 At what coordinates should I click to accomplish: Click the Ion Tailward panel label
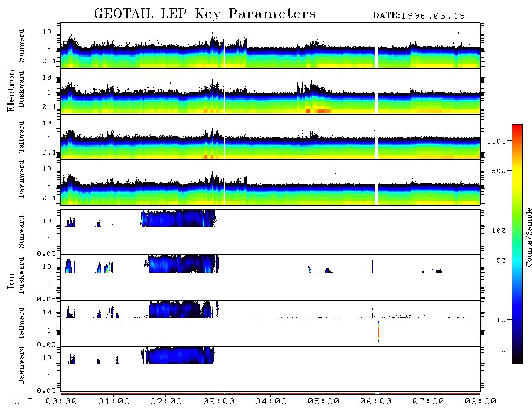point(21,323)
